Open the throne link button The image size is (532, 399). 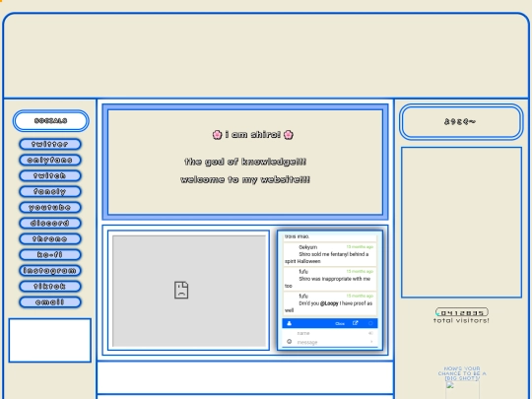50,238
